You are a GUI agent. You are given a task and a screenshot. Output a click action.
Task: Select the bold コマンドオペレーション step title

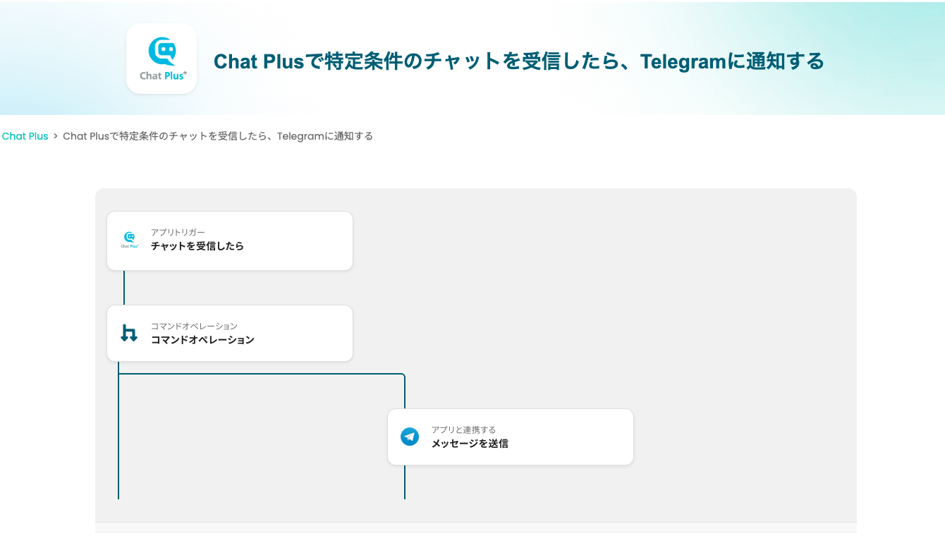pyautogui.click(x=202, y=340)
